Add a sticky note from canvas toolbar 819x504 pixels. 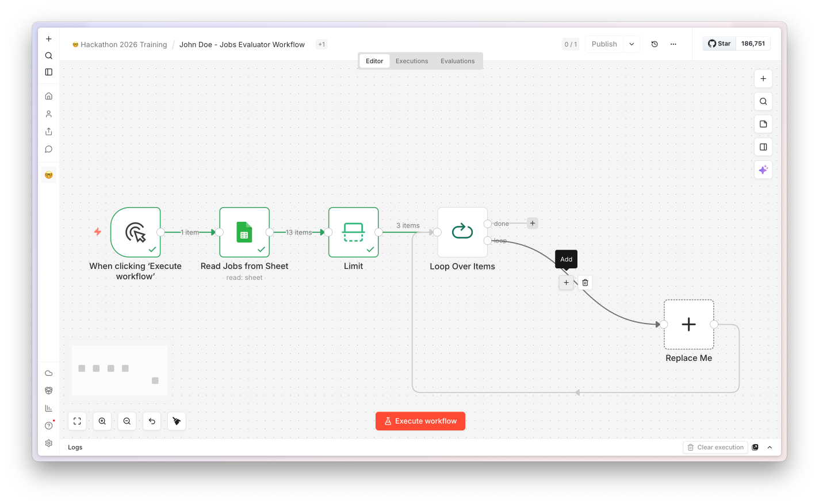click(x=763, y=124)
